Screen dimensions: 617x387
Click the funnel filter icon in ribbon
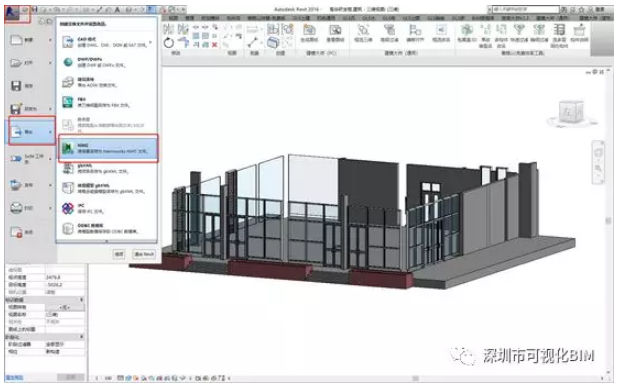(x=519, y=29)
